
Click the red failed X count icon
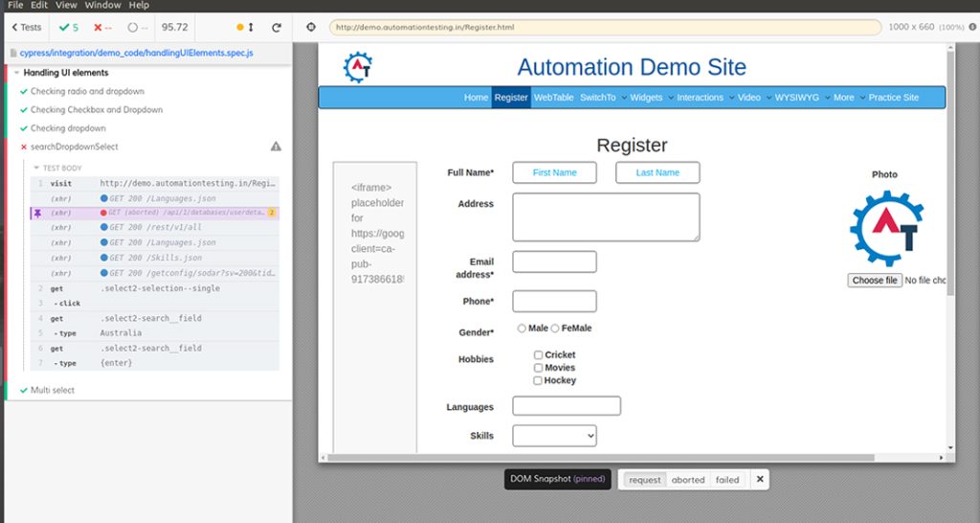[98, 28]
